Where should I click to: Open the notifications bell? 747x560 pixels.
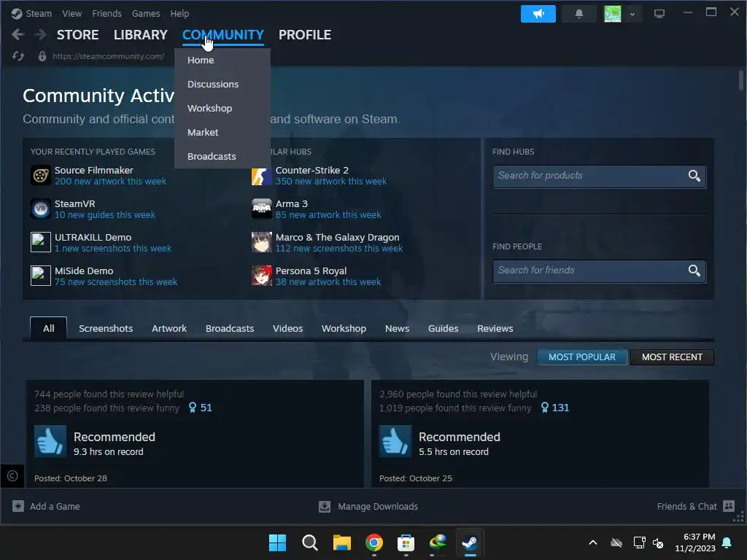[578, 14]
